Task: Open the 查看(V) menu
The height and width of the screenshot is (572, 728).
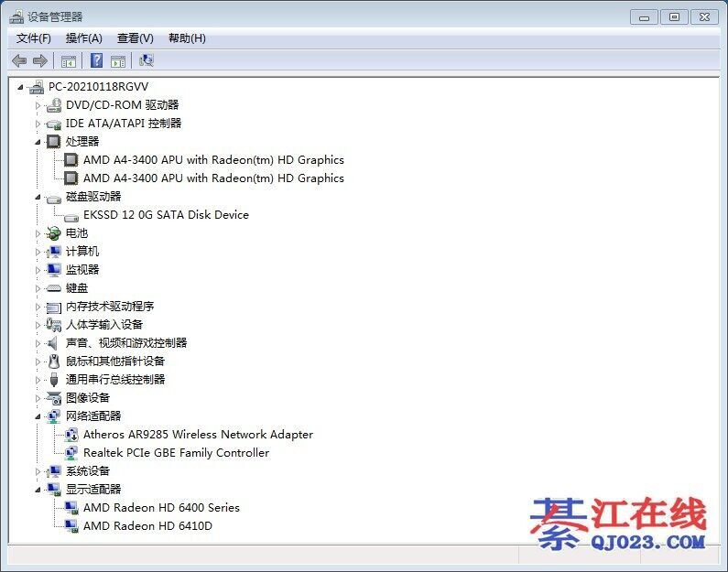Action: point(136,38)
